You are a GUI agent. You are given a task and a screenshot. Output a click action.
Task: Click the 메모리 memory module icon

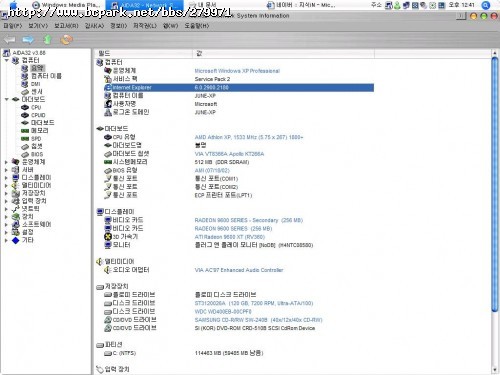coord(25,131)
